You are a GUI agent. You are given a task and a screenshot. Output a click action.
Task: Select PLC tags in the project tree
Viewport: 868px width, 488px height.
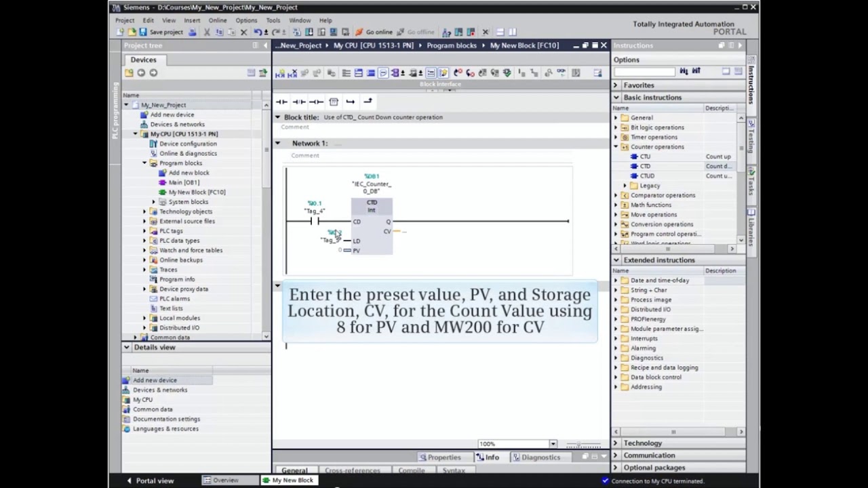(171, 230)
